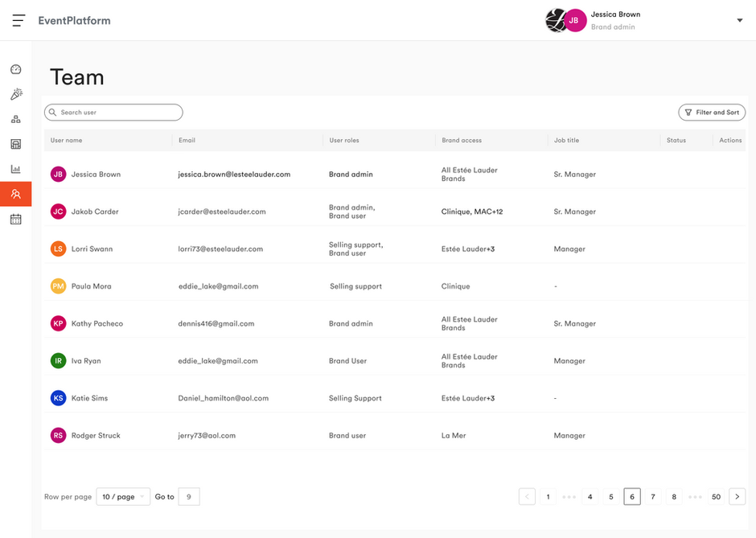
Task: Go to previous page arrow
Action: click(527, 497)
